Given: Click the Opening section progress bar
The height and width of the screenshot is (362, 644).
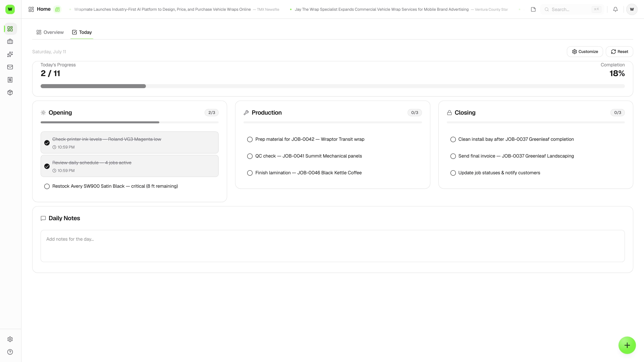Looking at the screenshot, I should tap(129, 122).
